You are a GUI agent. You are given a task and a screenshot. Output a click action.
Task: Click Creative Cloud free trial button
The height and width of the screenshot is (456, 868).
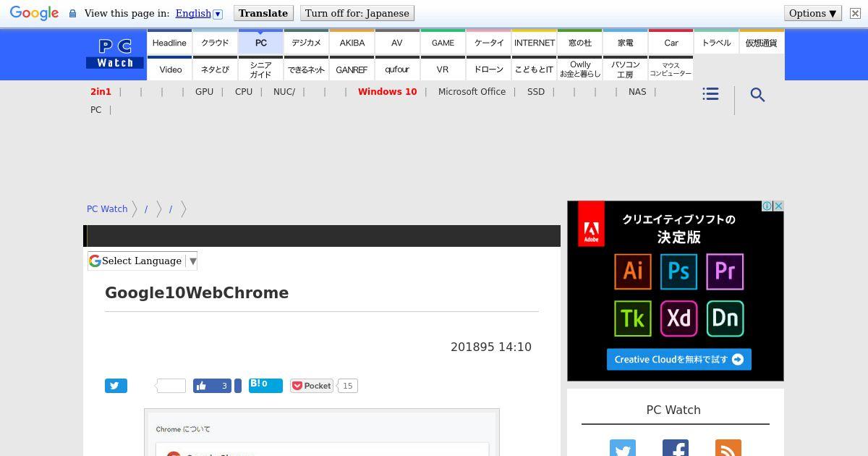[678, 360]
